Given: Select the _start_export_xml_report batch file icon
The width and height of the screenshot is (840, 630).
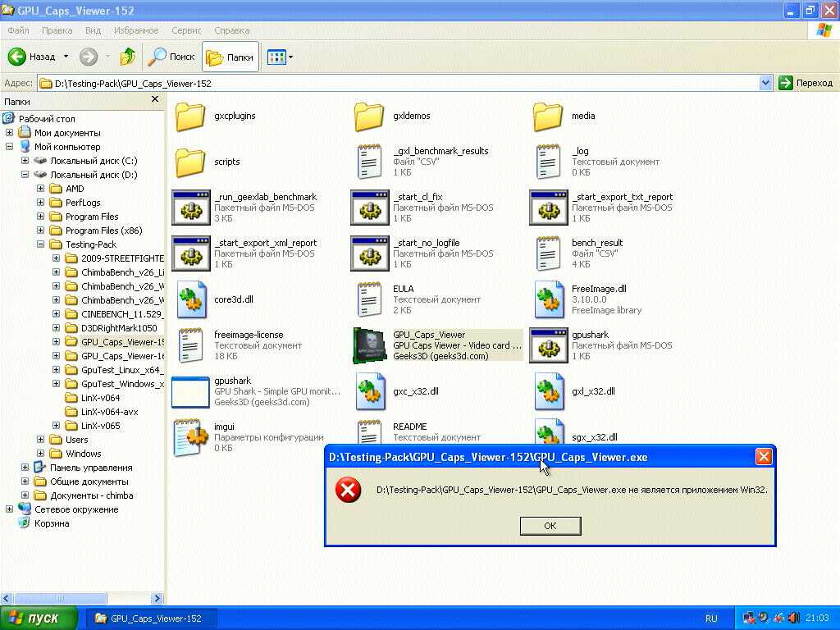Looking at the screenshot, I should pos(190,254).
